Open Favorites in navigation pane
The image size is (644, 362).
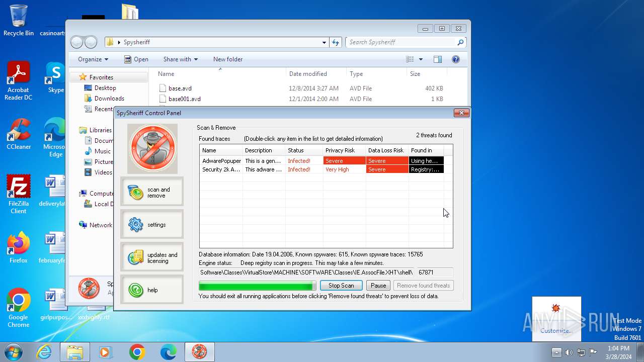(101, 77)
